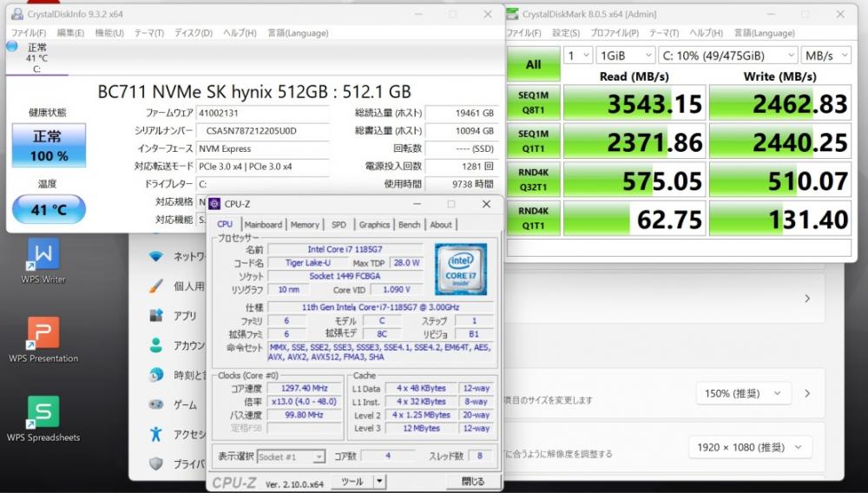Open WPS Writer desktop shortcut
This screenshot has height=493, width=868.
43,260
